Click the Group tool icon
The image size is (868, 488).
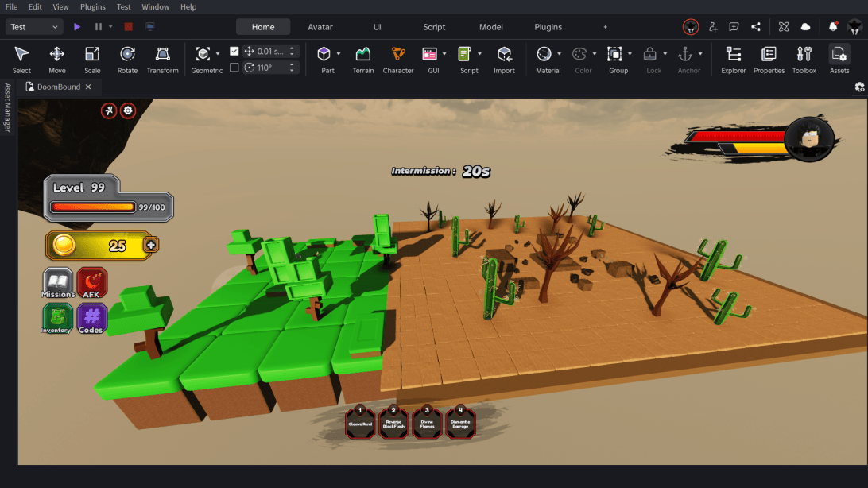coord(614,54)
